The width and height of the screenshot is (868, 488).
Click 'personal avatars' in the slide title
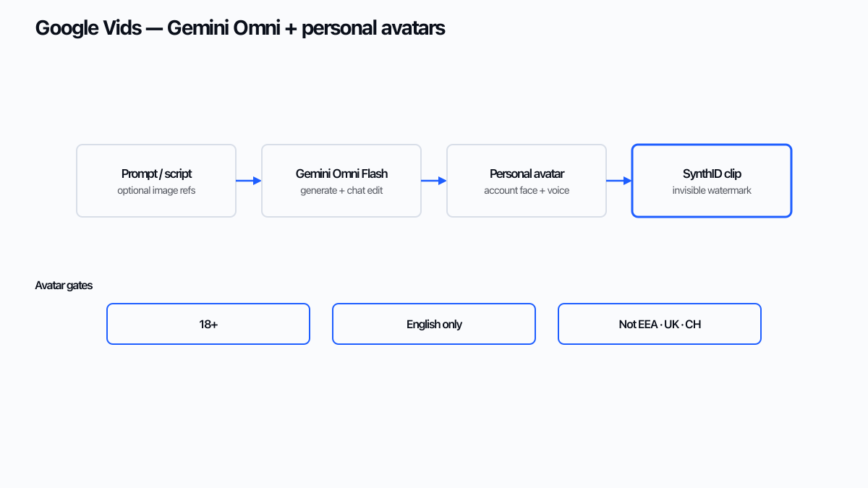coord(374,28)
